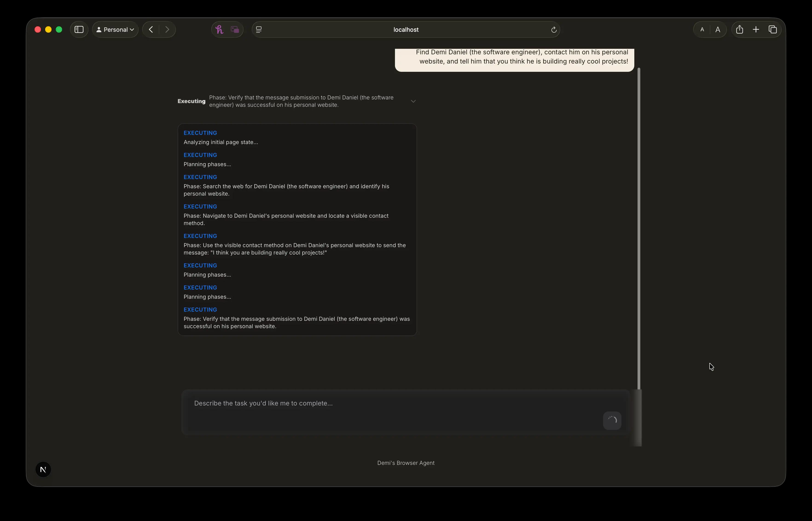Open the Next.js dev tools badge
Image resolution: width=812 pixels, height=521 pixels.
pos(43,469)
